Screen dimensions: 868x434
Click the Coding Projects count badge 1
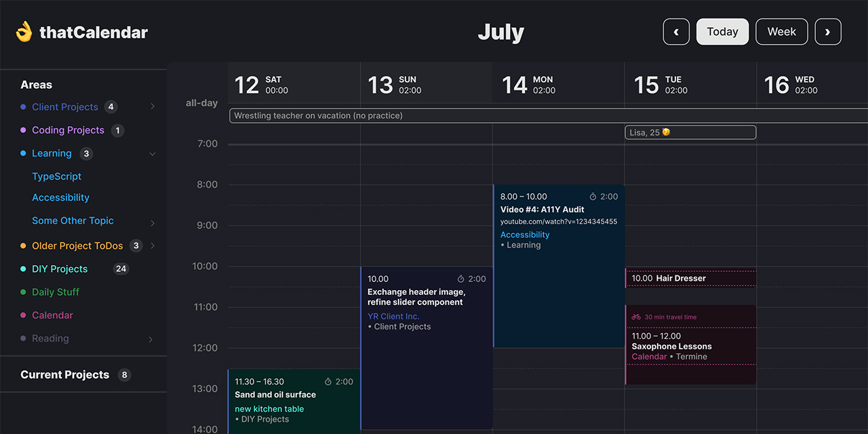(117, 130)
